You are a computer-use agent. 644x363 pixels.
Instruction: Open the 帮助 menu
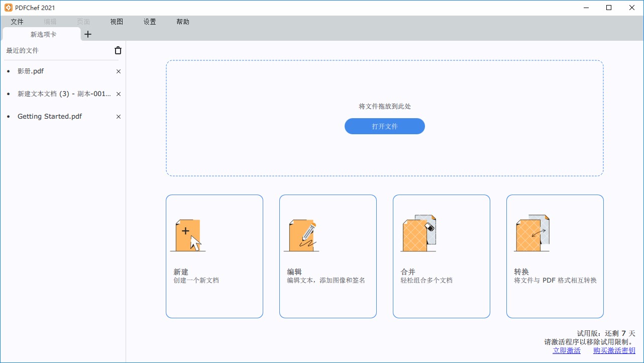pos(183,22)
